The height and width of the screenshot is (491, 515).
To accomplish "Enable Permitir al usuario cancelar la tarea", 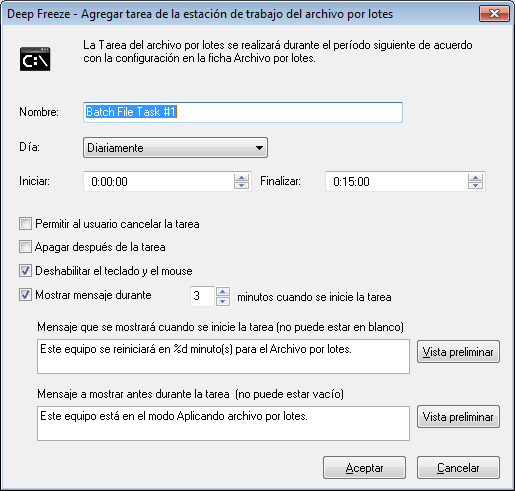I will pyautogui.click(x=25, y=224).
